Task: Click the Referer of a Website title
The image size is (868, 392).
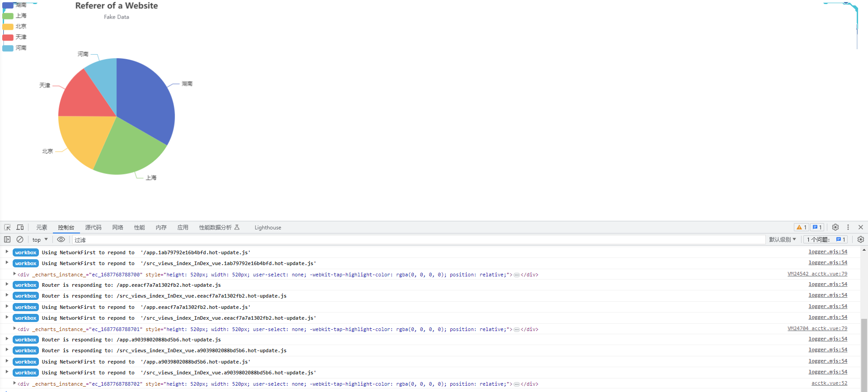Action: pyautogui.click(x=117, y=6)
